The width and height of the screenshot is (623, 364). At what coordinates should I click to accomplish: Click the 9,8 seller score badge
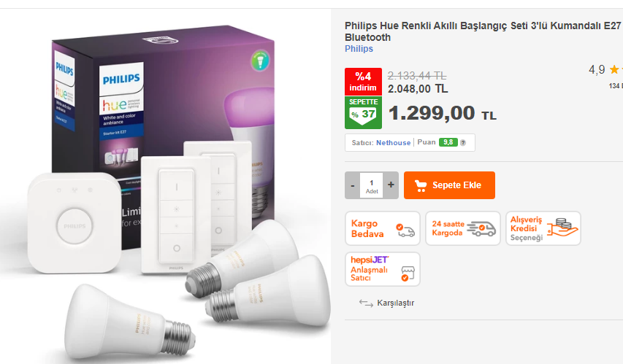[x=448, y=142]
